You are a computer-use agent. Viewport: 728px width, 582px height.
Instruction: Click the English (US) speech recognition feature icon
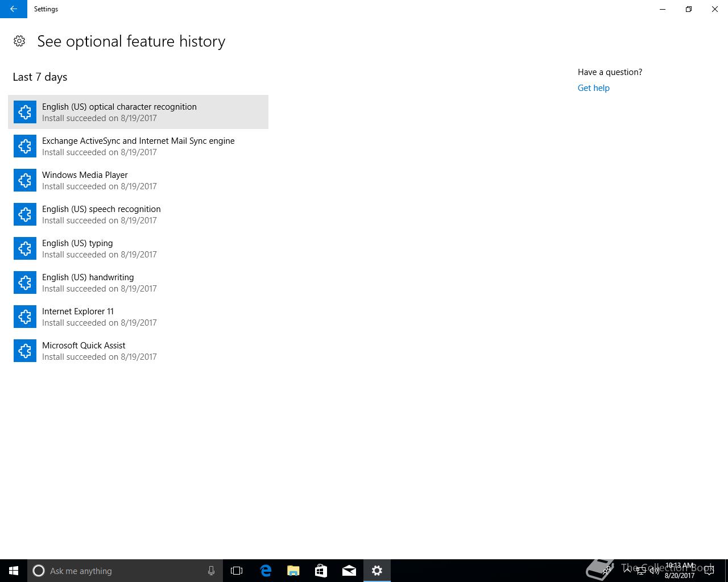pos(25,214)
